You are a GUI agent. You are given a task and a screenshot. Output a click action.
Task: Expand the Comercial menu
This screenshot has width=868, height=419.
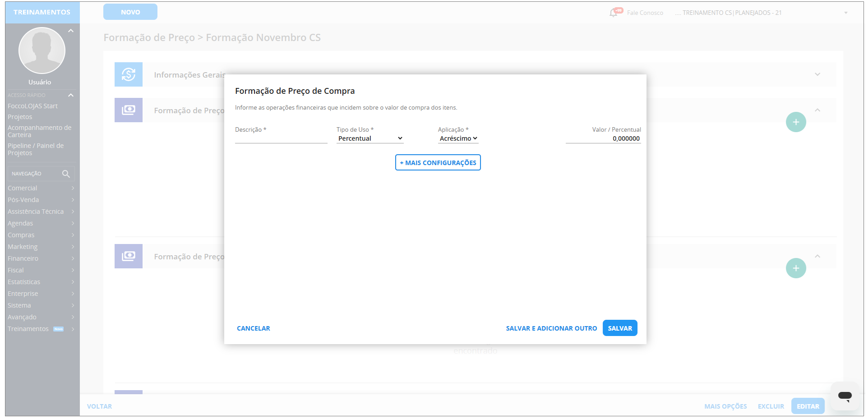(41, 188)
